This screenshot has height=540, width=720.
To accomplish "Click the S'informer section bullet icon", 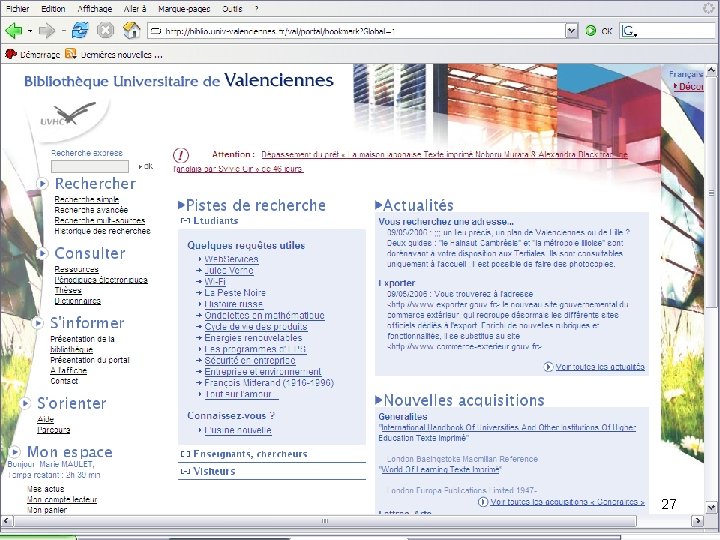I will click(38, 323).
